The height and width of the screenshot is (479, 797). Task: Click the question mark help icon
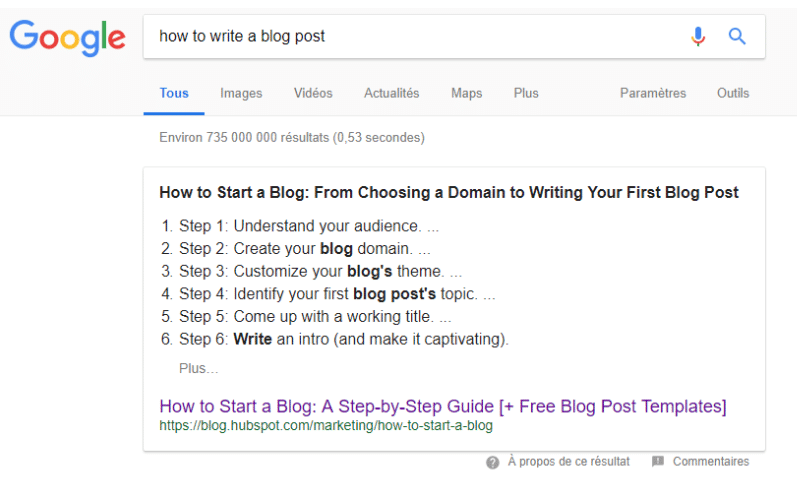pyautogui.click(x=493, y=462)
